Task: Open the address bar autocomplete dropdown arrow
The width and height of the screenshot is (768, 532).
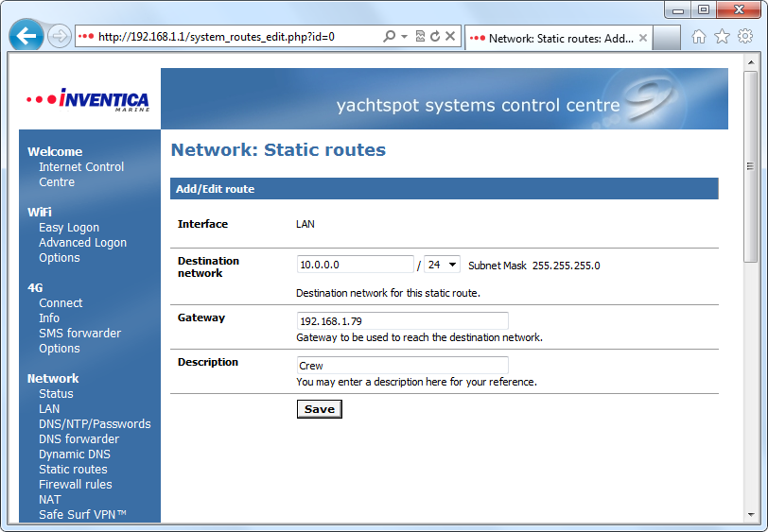Action: pyautogui.click(x=404, y=36)
